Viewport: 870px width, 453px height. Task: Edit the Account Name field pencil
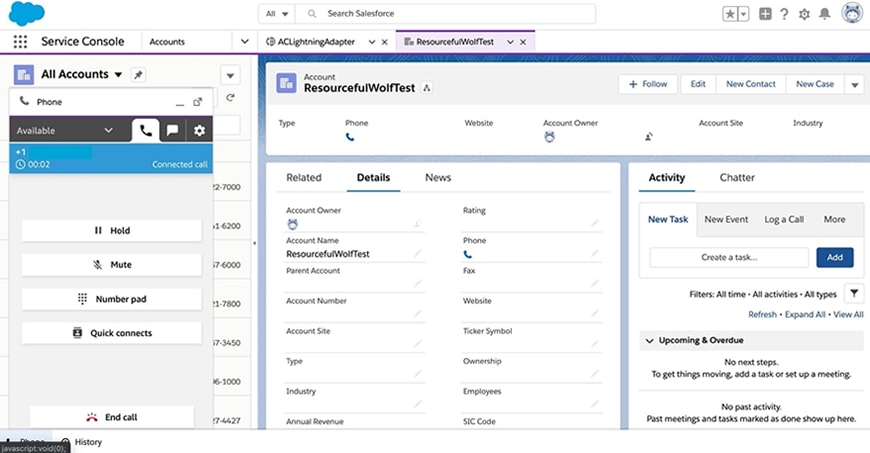tap(418, 253)
